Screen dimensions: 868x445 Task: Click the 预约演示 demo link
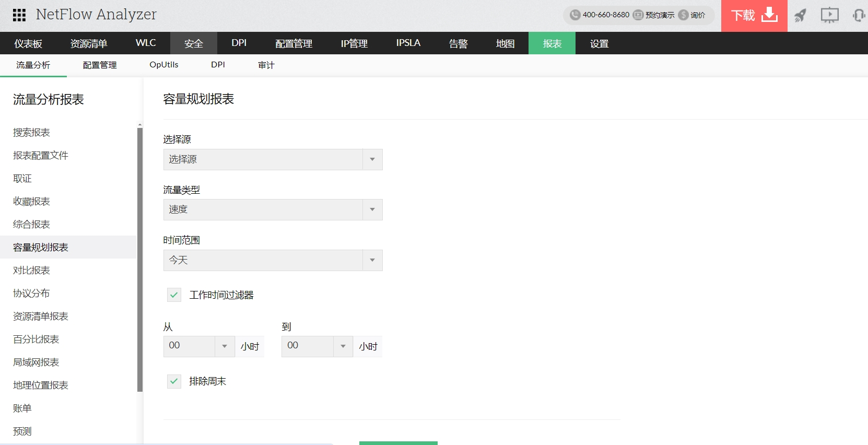click(654, 15)
